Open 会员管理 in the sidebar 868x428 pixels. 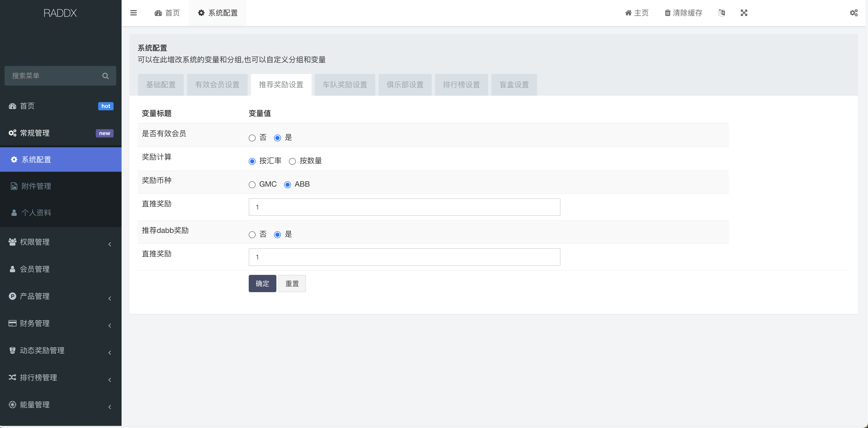click(x=34, y=269)
